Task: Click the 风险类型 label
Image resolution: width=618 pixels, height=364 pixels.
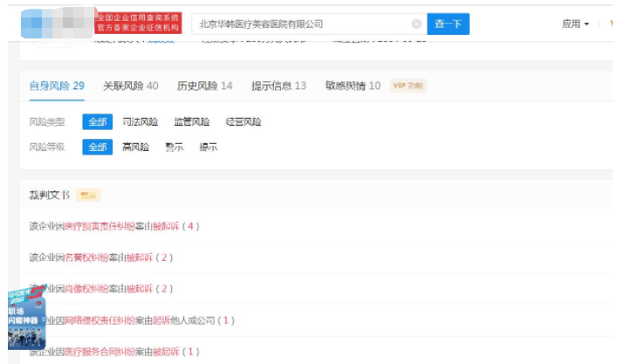Action: 47,121
